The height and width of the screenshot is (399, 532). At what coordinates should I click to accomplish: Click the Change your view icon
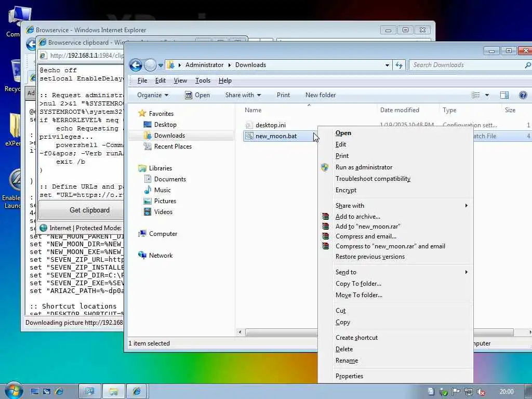pyautogui.click(x=476, y=95)
